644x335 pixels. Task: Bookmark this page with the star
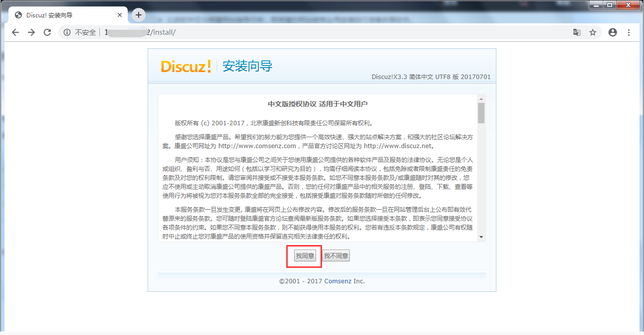[x=593, y=32]
